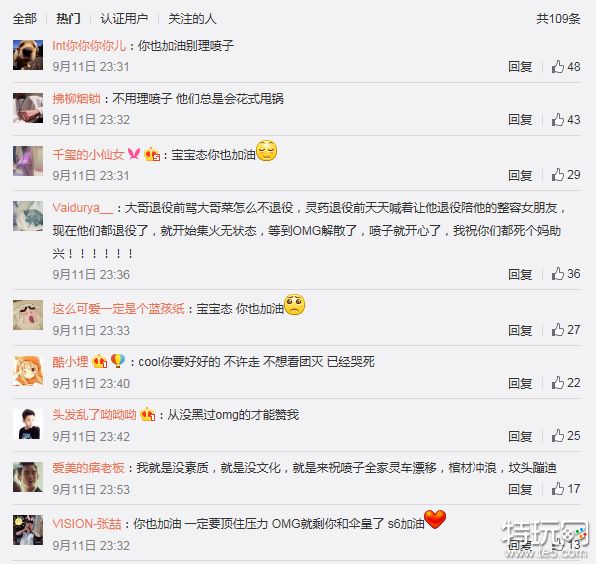Click the dog avatar thumbnail
The width and height of the screenshot is (596, 564).
28,55
